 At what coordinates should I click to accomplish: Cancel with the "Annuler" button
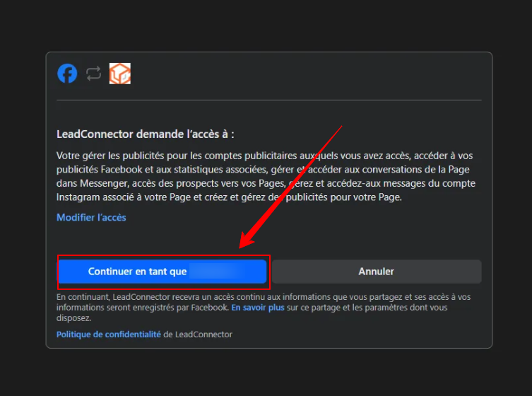376,272
